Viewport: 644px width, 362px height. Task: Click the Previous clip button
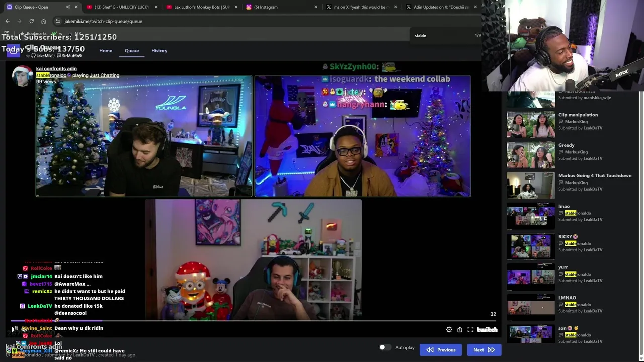click(x=441, y=350)
